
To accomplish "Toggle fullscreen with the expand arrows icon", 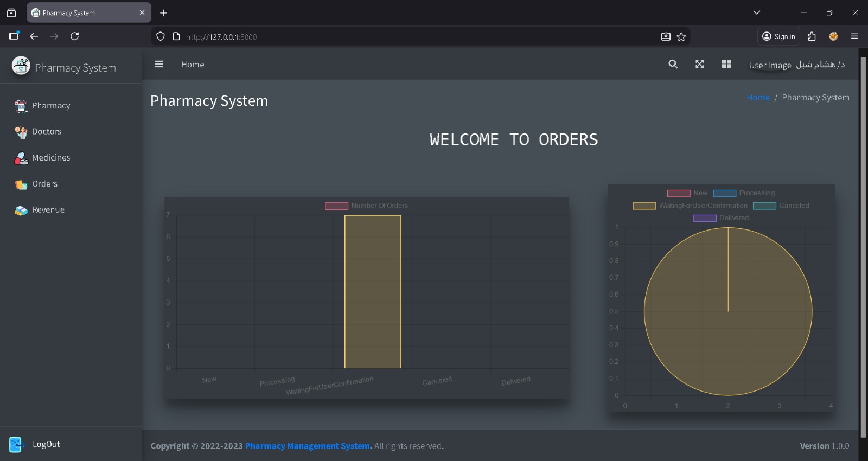I will 700,64.
